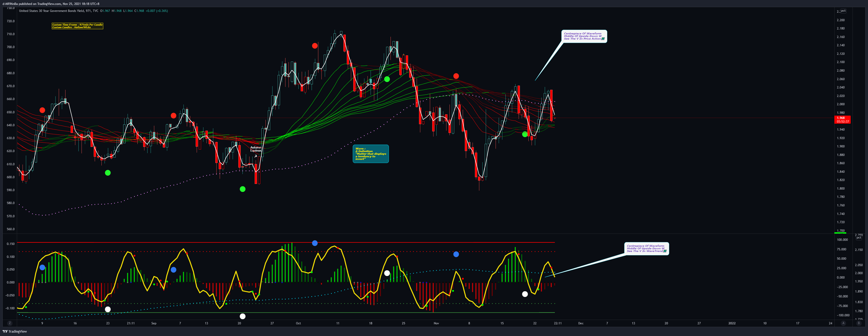Click the 560.0 label on the left axis
This screenshot has height=336, width=868.
coord(11,229)
